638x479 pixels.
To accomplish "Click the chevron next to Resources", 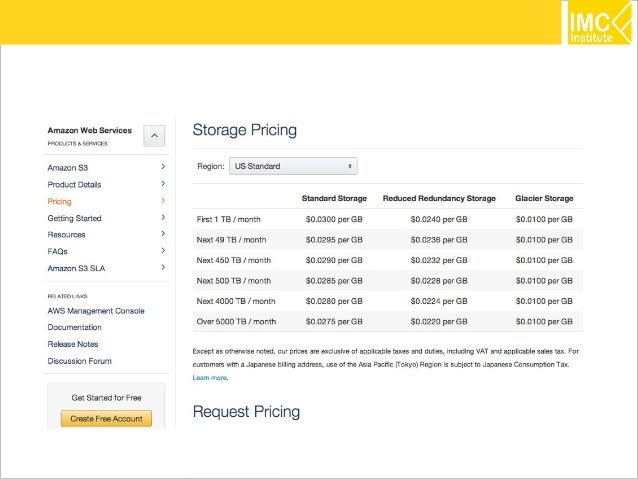I will [x=163, y=234].
